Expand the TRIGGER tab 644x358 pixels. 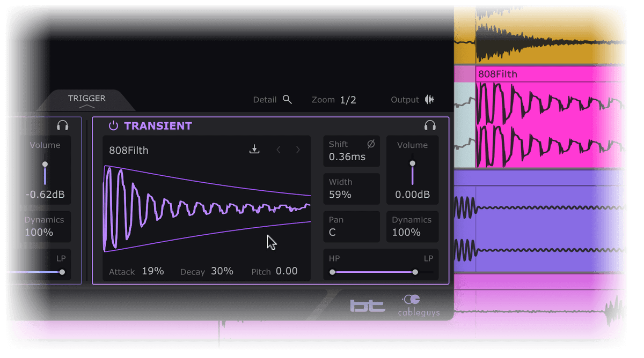click(87, 100)
